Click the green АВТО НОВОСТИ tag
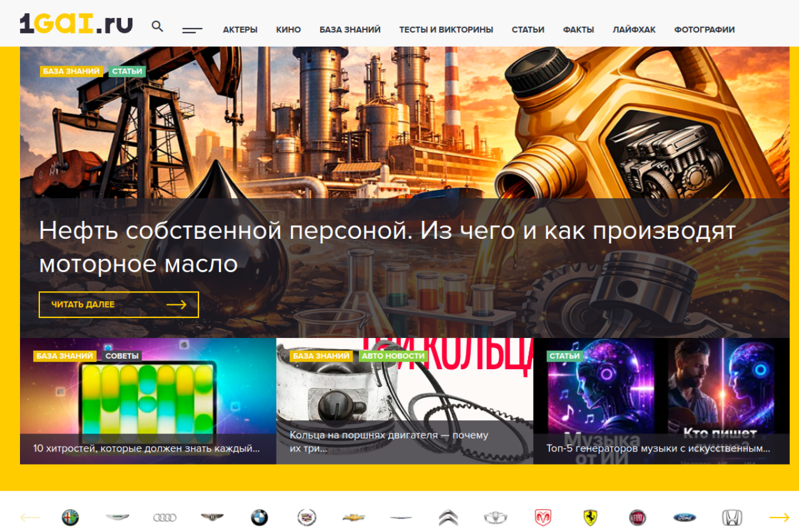The image size is (799, 532). click(393, 356)
